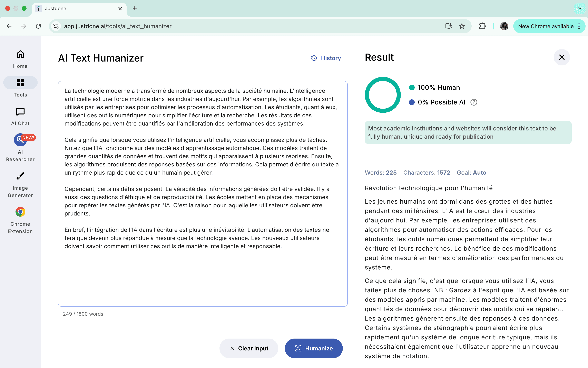Click the NEW! badge on AI Researcher
Image resolution: width=588 pixels, height=368 pixels.
coord(28,138)
